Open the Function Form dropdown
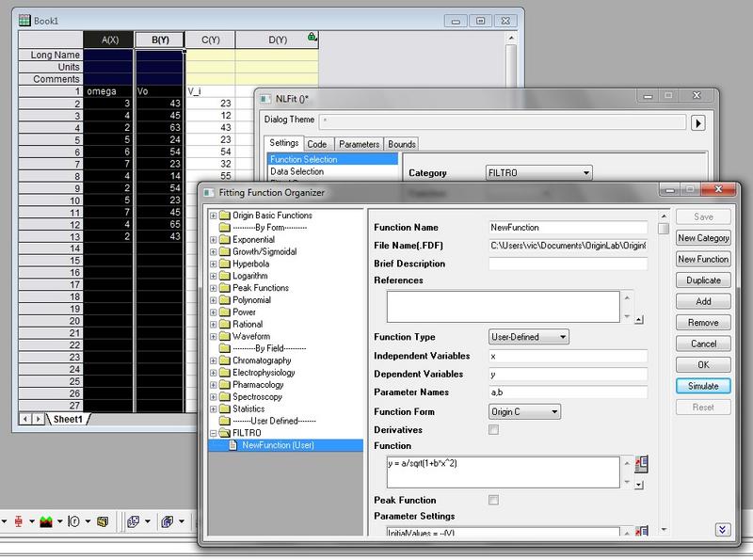Viewport: 753px width, 560px height. click(524, 411)
